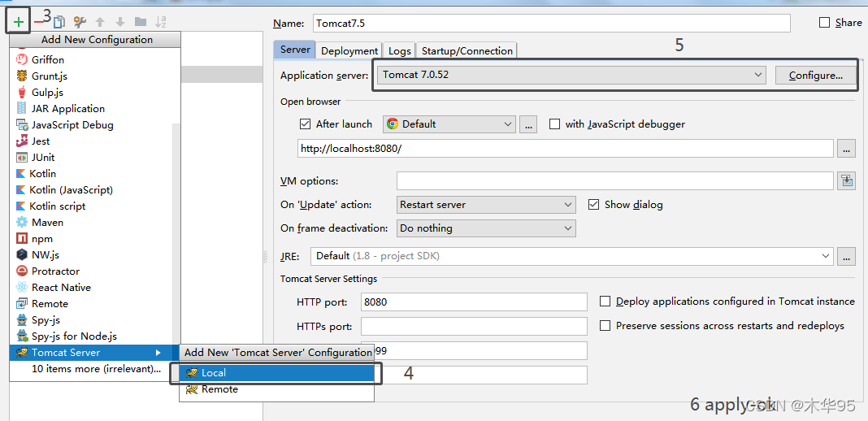This screenshot has width=868, height=421.
Task: Expand the Tomcat Server submenu
Action: coord(94,353)
